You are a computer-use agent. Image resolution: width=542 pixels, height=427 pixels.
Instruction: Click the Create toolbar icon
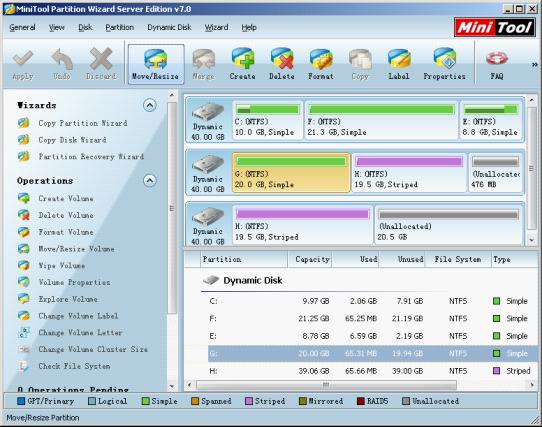243,64
